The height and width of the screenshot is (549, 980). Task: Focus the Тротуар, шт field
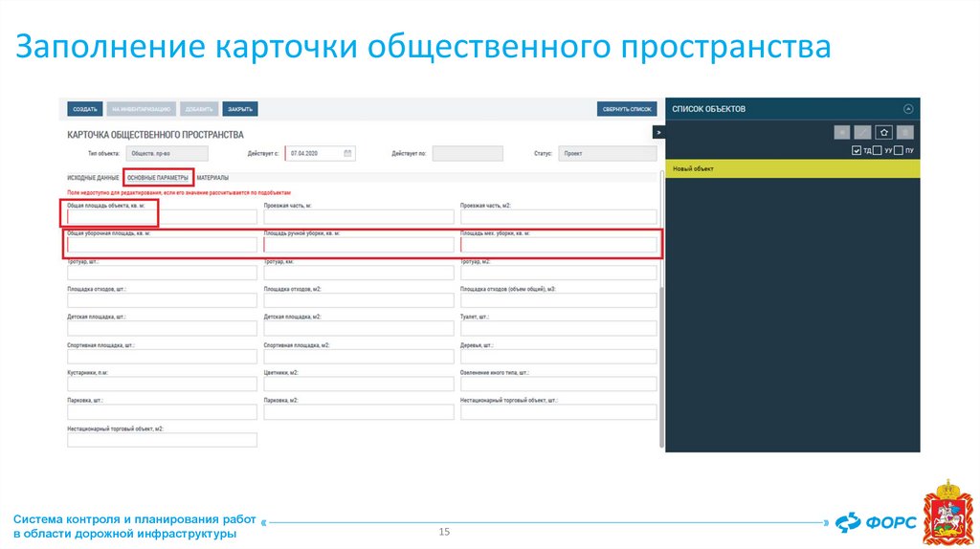(x=162, y=273)
